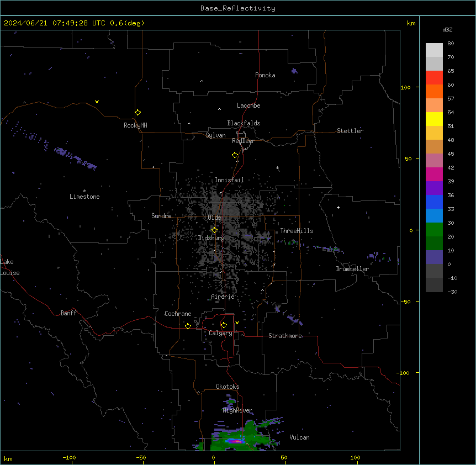Click the Ponoka city label

[x=265, y=75]
